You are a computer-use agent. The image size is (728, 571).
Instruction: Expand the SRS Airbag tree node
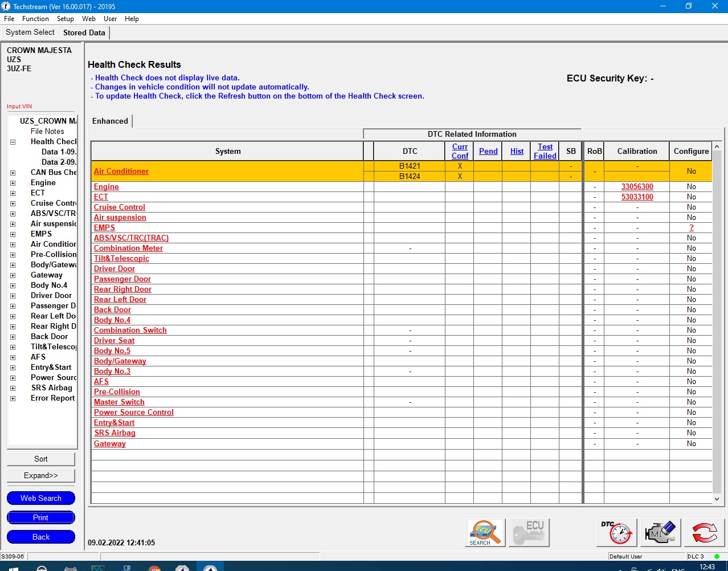(13, 388)
